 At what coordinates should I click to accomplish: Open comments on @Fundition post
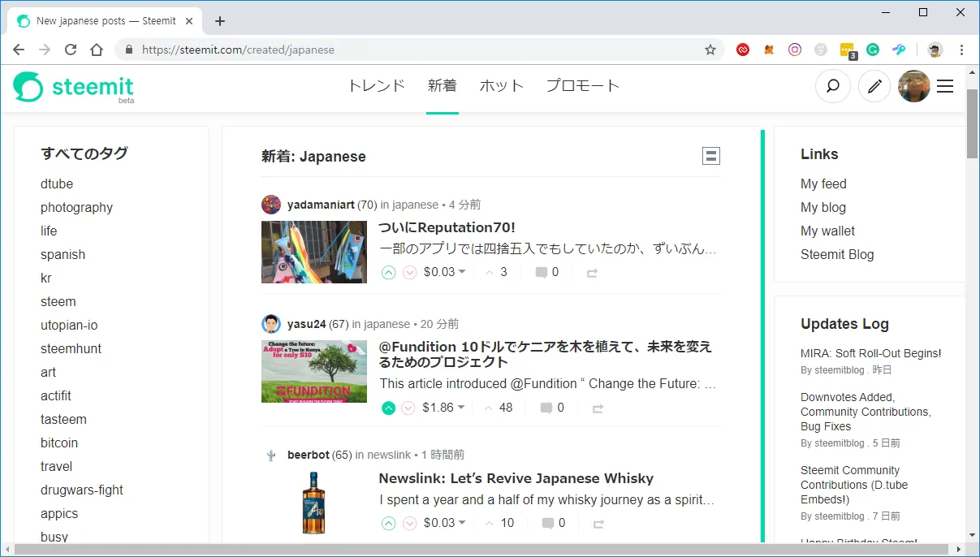point(552,408)
